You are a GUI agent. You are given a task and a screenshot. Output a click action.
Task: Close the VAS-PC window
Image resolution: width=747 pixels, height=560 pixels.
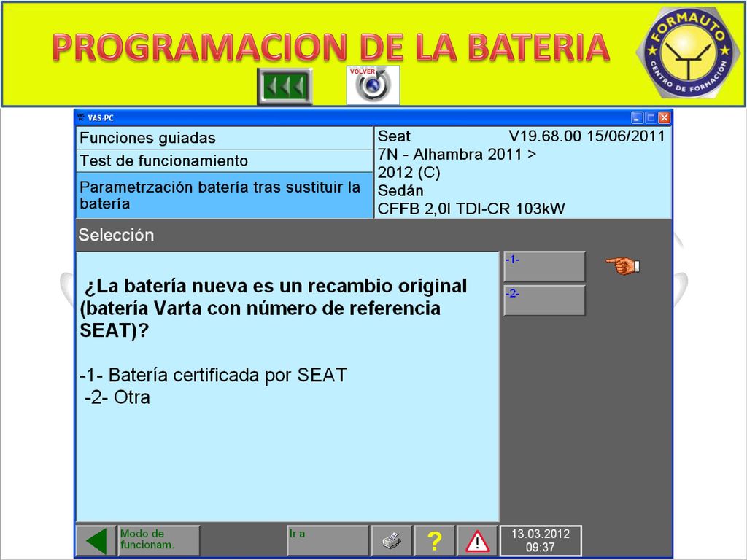coord(664,117)
